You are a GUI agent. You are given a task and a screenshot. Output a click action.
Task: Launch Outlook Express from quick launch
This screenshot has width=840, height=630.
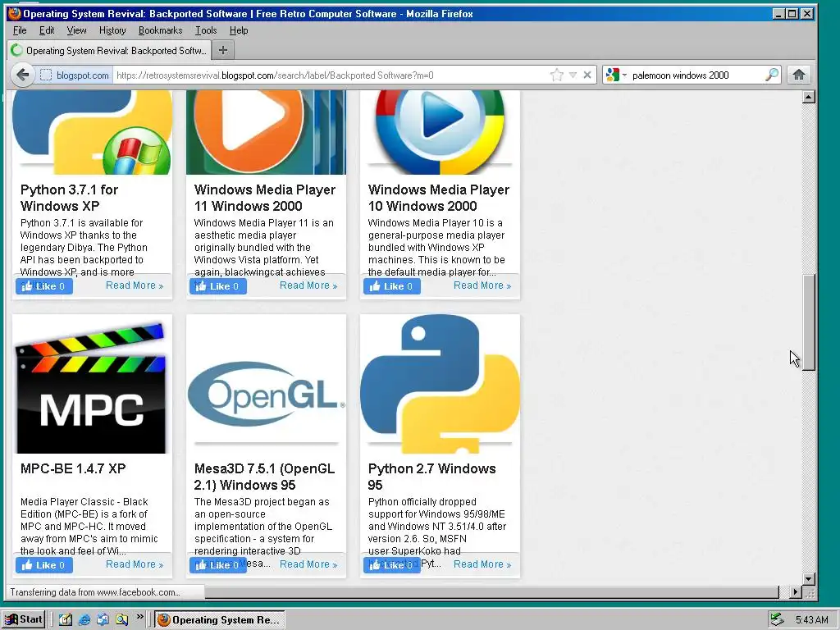tap(103, 620)
